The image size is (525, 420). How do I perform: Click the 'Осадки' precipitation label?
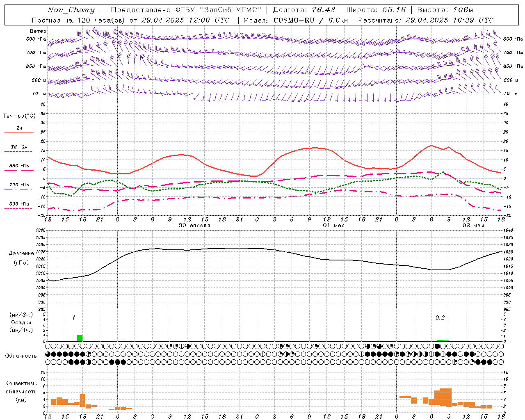[x=21, y=322]
